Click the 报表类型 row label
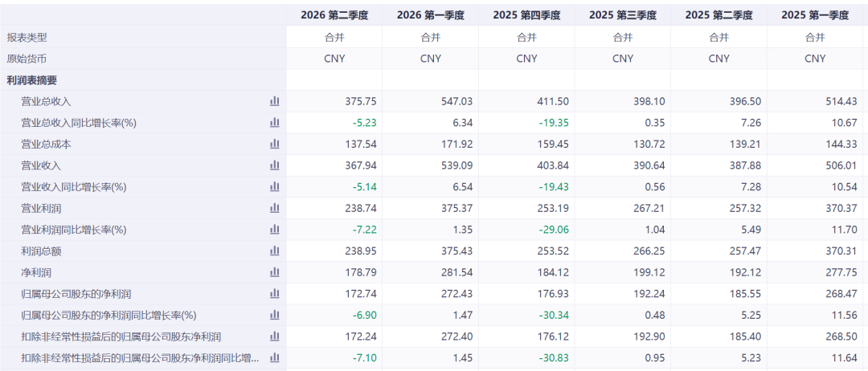The width and height of the screenshot is (868, 371). click(27, 38)
